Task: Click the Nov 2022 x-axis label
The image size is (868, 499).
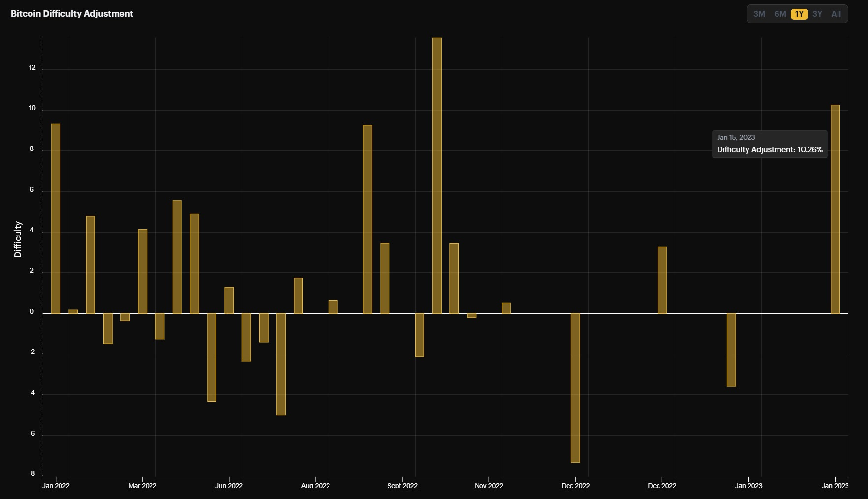Action: (489, 486)
